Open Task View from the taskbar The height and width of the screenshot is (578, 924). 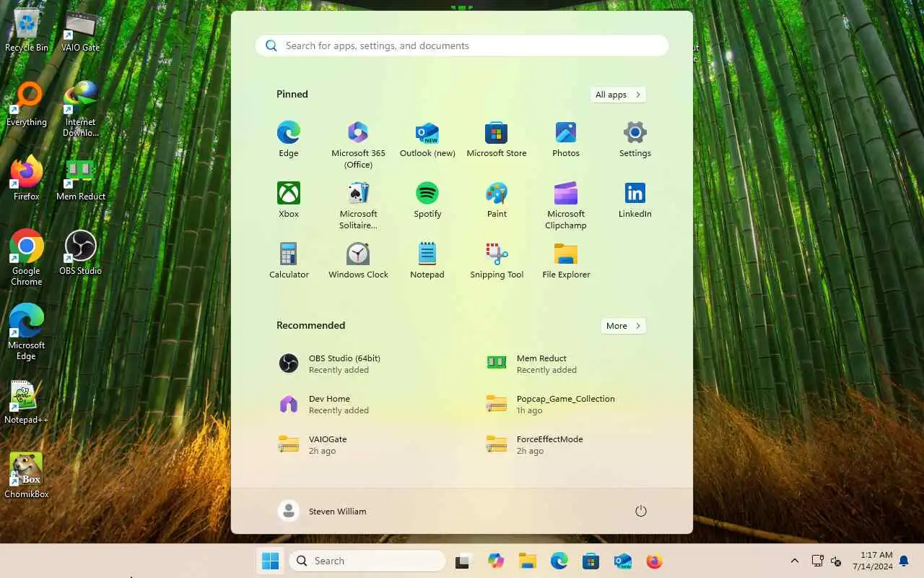coord(463,561)
